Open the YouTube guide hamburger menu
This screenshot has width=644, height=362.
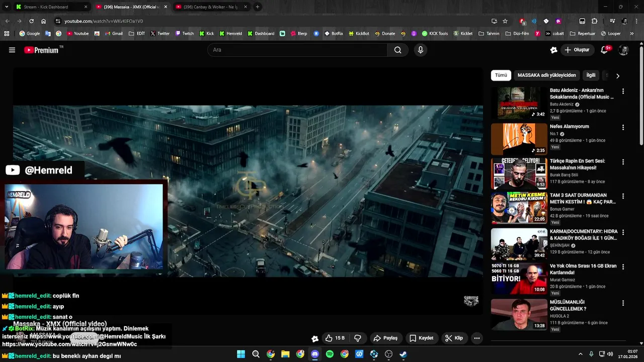[x=12, y=50]
